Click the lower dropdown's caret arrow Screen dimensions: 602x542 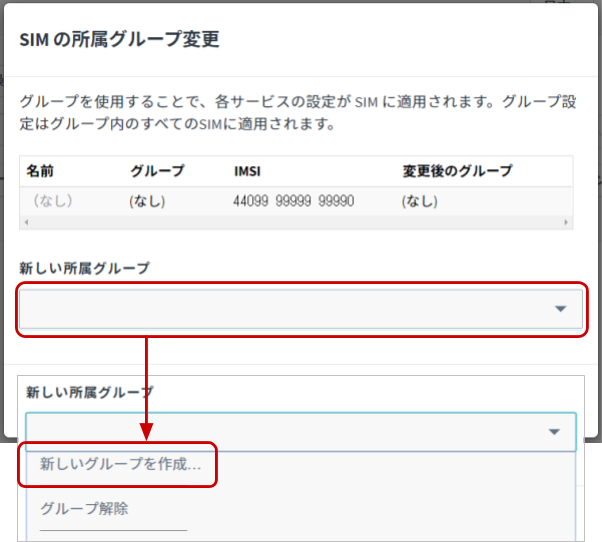click(x=554, y=431)
